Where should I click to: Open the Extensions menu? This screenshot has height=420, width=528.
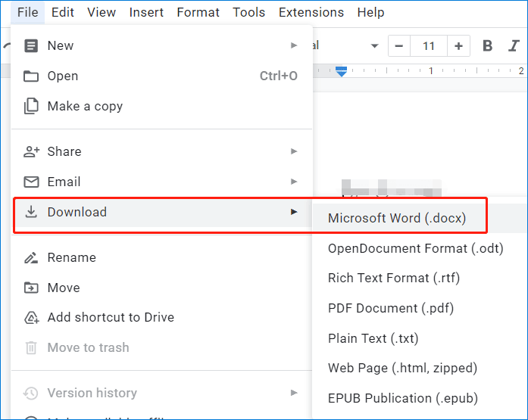tap(311, 12)
